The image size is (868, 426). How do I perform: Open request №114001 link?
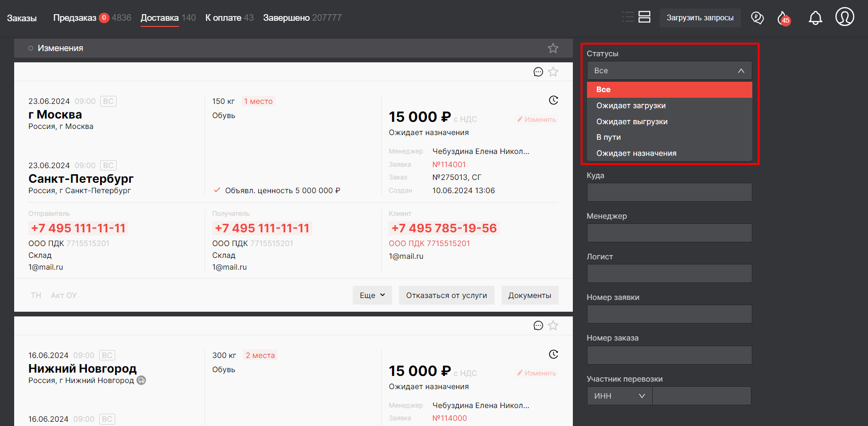coord(449,164)
